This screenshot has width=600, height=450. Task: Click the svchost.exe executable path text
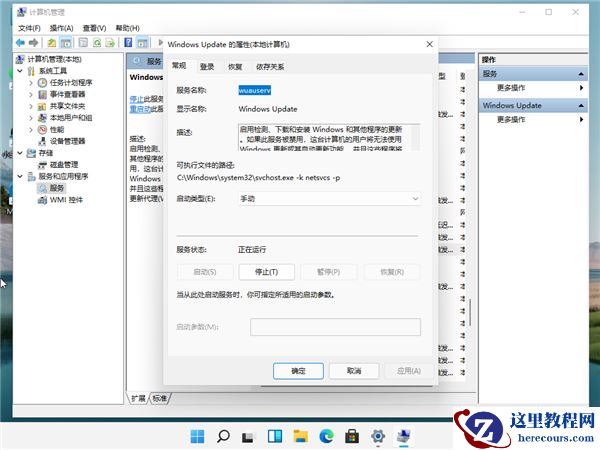259,178
